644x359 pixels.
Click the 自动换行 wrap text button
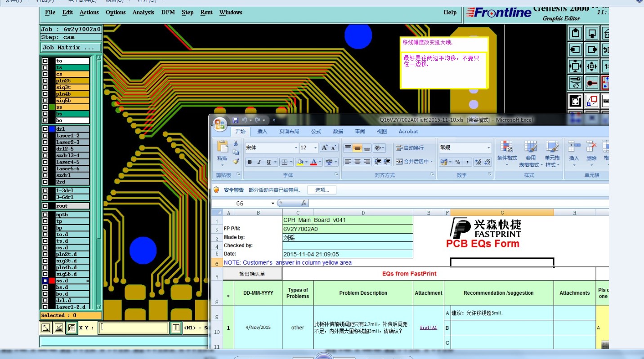click(x=410, y=148)
